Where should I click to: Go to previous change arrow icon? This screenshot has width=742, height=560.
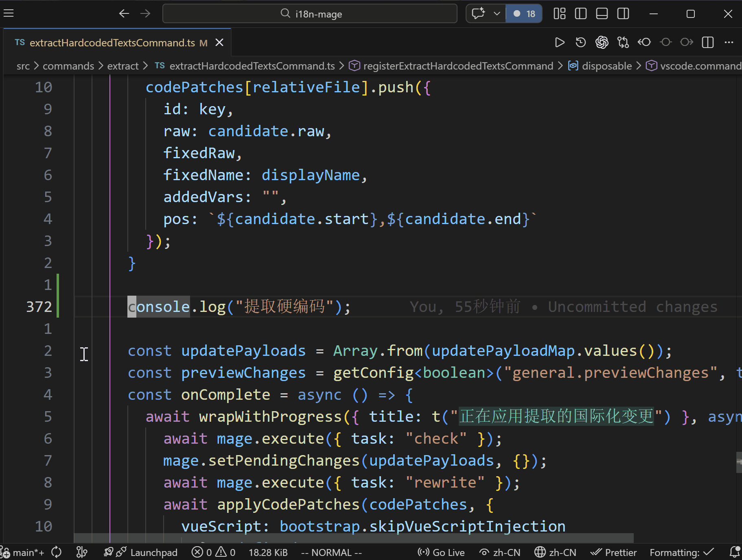[x=644, y=42]
